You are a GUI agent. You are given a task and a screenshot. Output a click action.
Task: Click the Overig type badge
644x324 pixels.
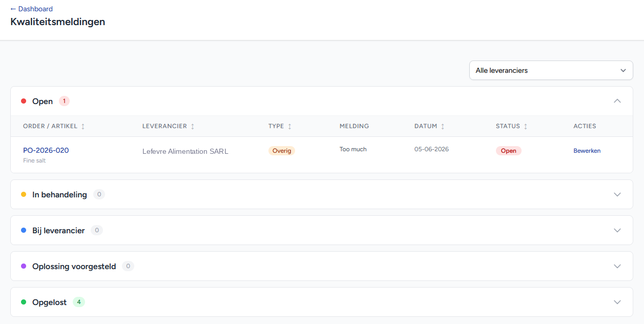282,151
